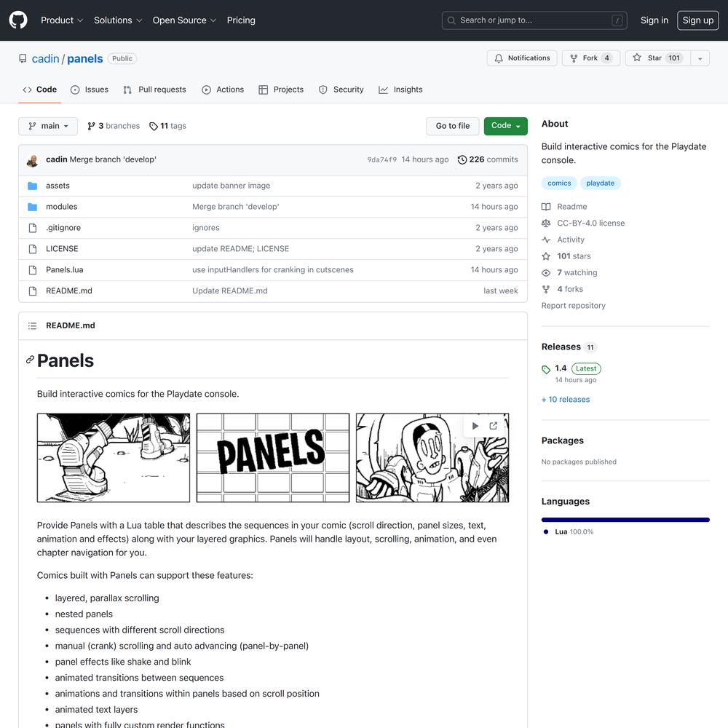728x728 pixels.
Task: Open the Merge branch 'develop' latest commit message
Action: [x=113, y=159]
